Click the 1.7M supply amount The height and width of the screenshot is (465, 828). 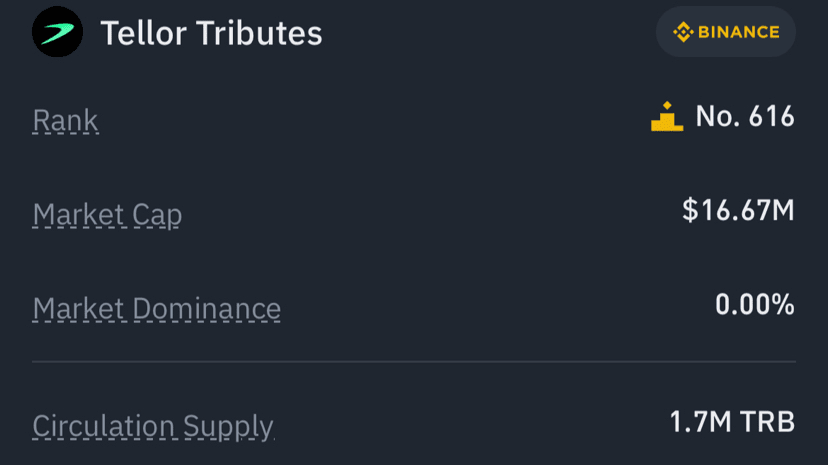point(699,422)
